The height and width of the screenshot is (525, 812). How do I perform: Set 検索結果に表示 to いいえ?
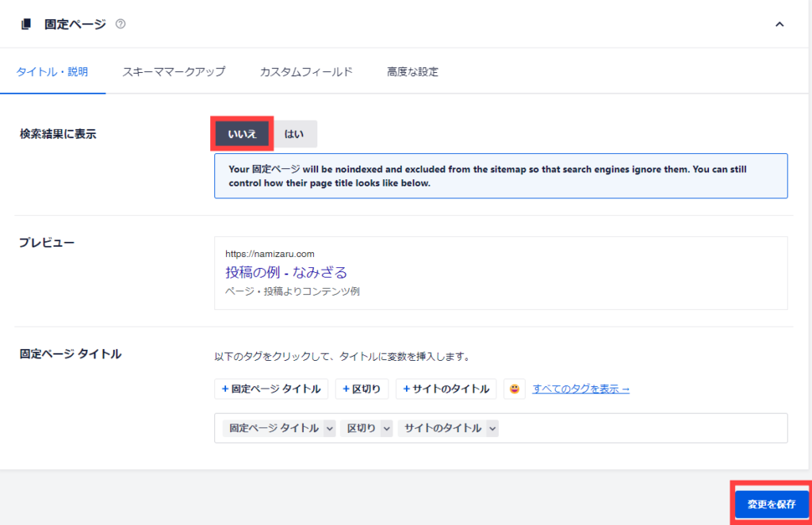coord(242,134)
